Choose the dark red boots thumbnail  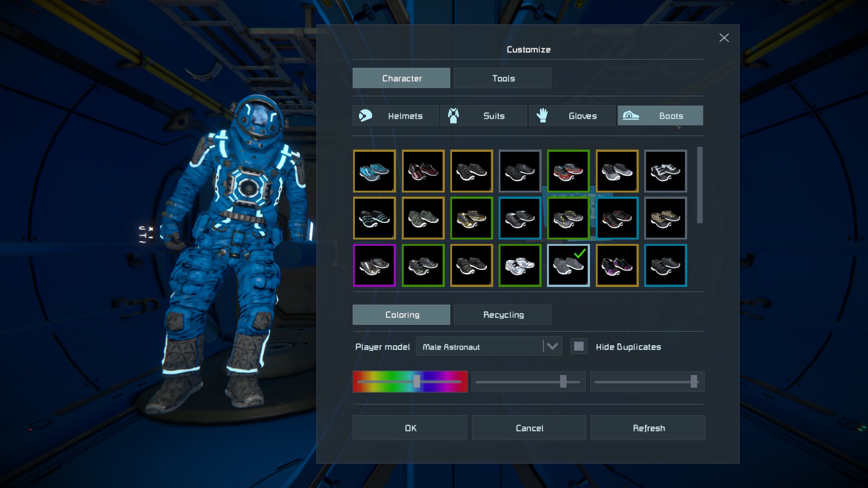pos(423,171)
